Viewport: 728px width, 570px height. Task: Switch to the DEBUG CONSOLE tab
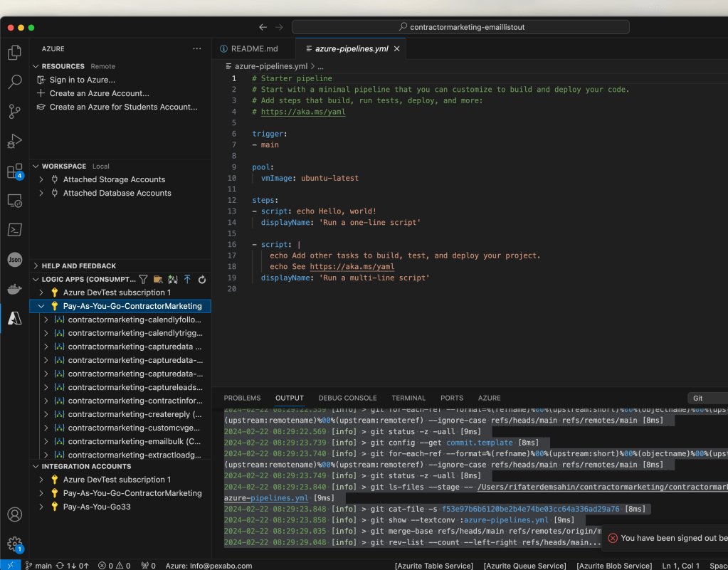348,399
